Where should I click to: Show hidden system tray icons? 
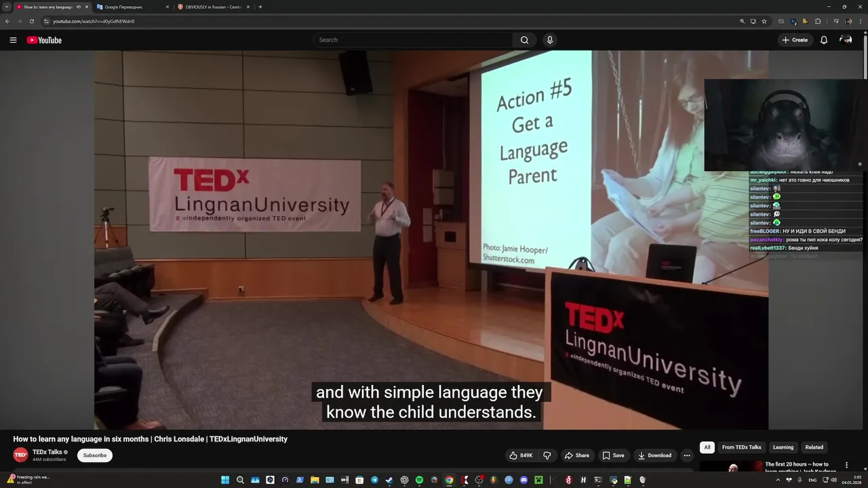(778, 480)
